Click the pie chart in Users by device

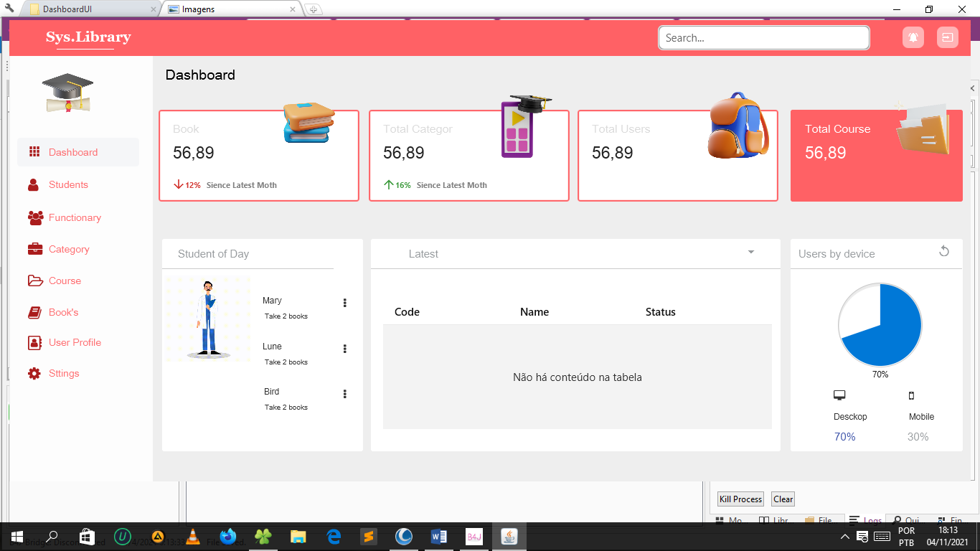tap(880, 325)
